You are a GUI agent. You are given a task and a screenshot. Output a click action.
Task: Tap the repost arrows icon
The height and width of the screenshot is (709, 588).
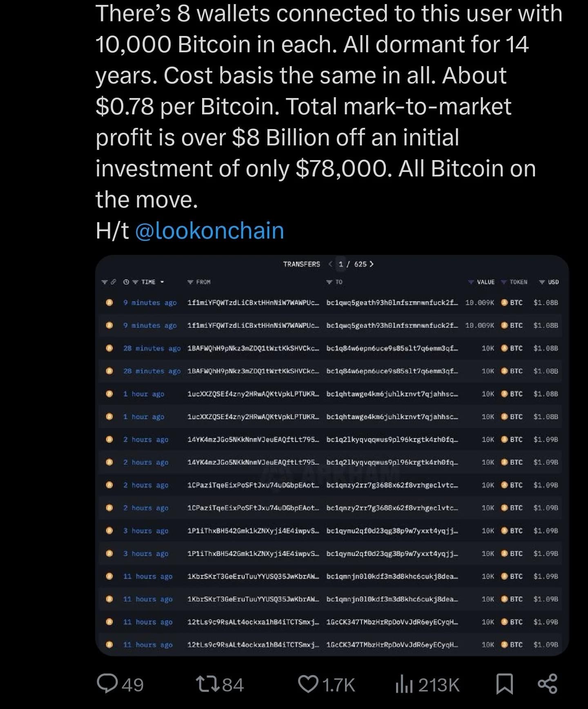click(207, 684)
